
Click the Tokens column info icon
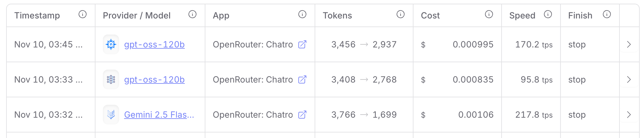(x=401, y=14)
